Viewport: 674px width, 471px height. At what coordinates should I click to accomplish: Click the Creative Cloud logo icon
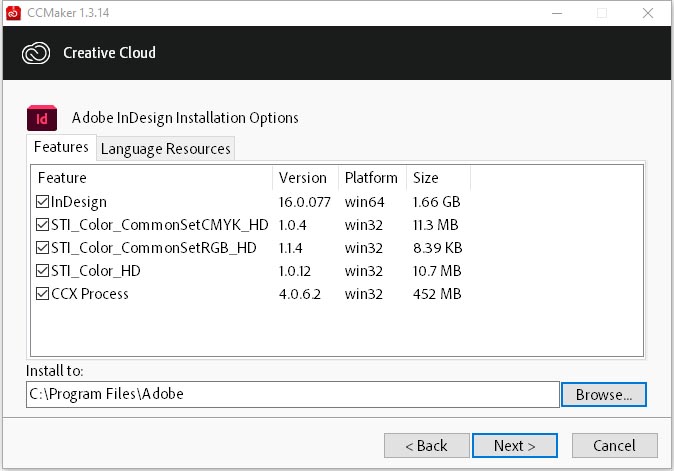tap(36, 53)
